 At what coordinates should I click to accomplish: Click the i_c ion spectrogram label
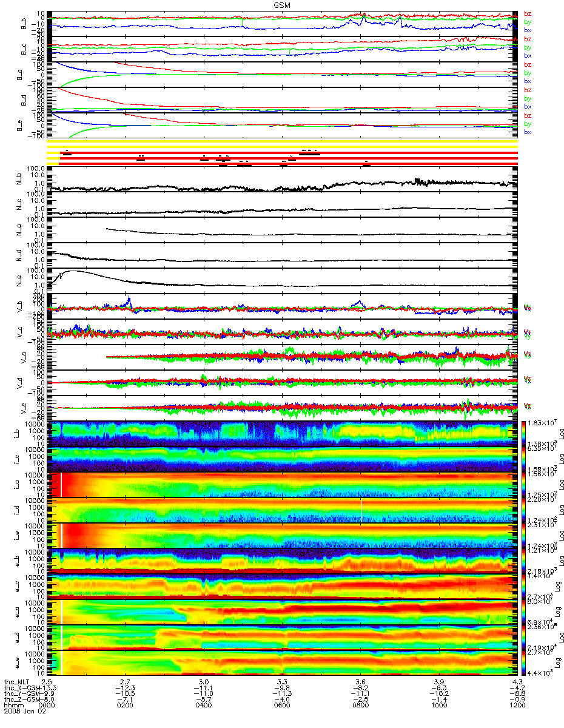[x=16, y=459]
